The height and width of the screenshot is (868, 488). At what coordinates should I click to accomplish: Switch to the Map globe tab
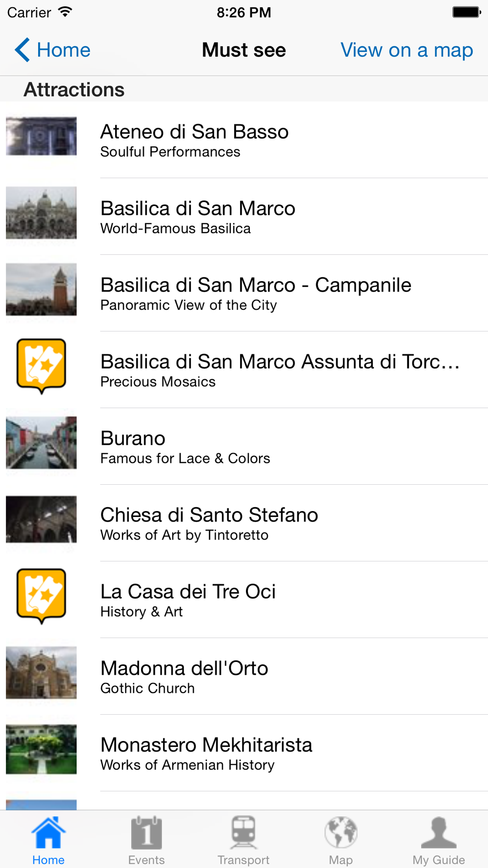point(341,832)
